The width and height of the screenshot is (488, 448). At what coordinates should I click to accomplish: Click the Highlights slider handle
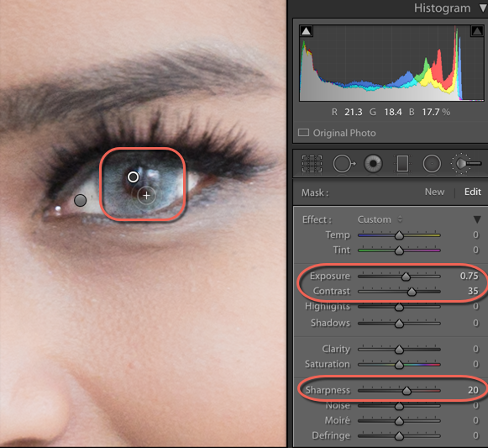click(x=399, y=307)
